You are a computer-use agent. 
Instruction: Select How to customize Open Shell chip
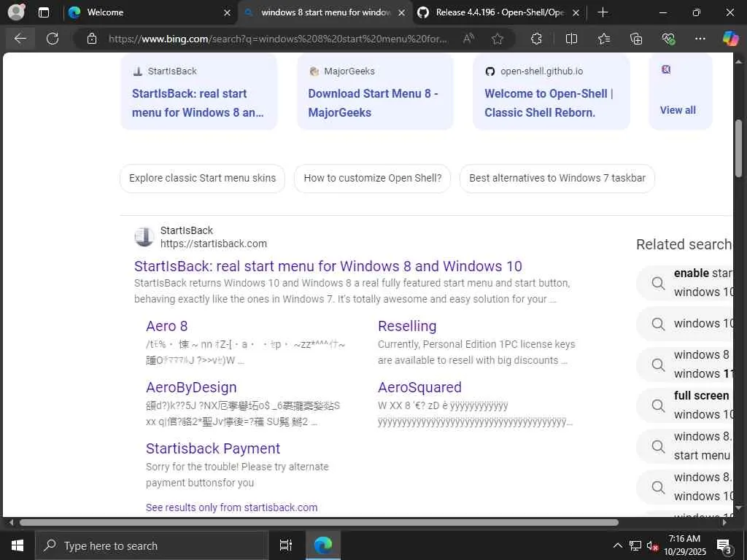(373, 178)
